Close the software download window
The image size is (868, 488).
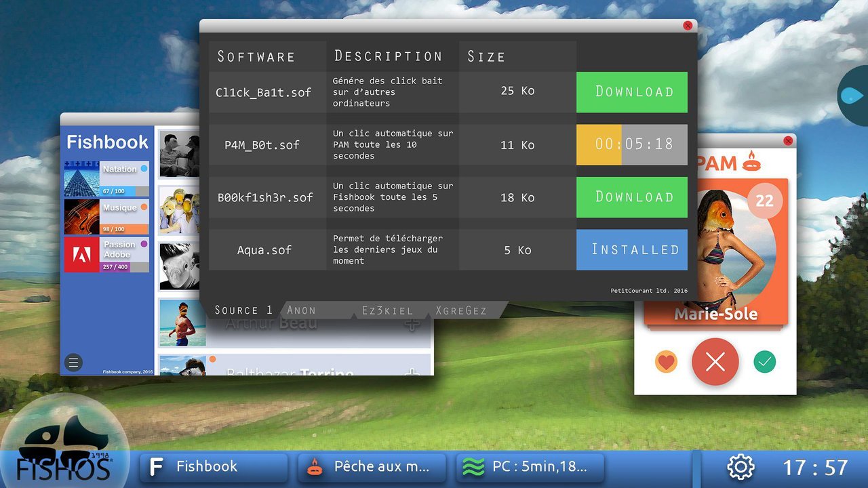688,26
